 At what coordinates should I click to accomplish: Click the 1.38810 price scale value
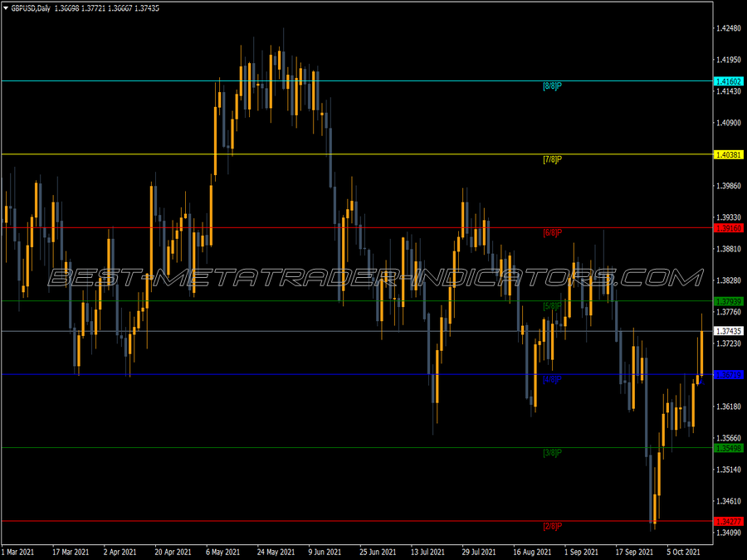tap(729, 249)
